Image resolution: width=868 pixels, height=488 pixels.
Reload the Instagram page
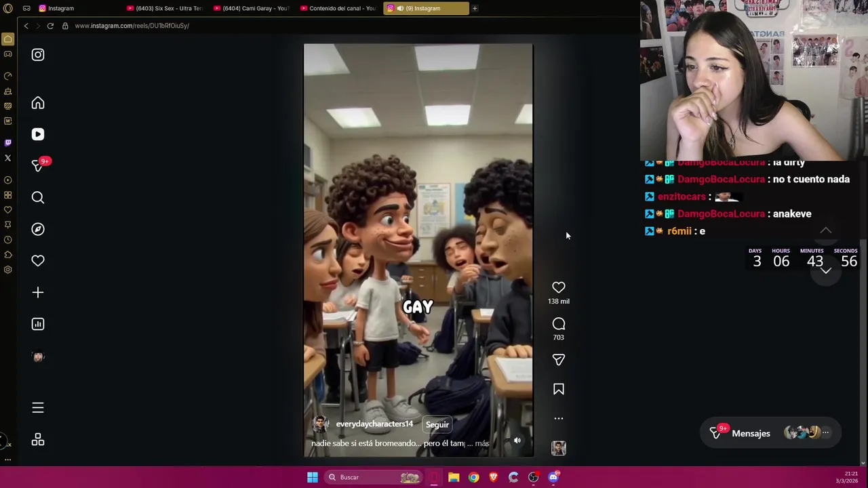coord(50,26)
